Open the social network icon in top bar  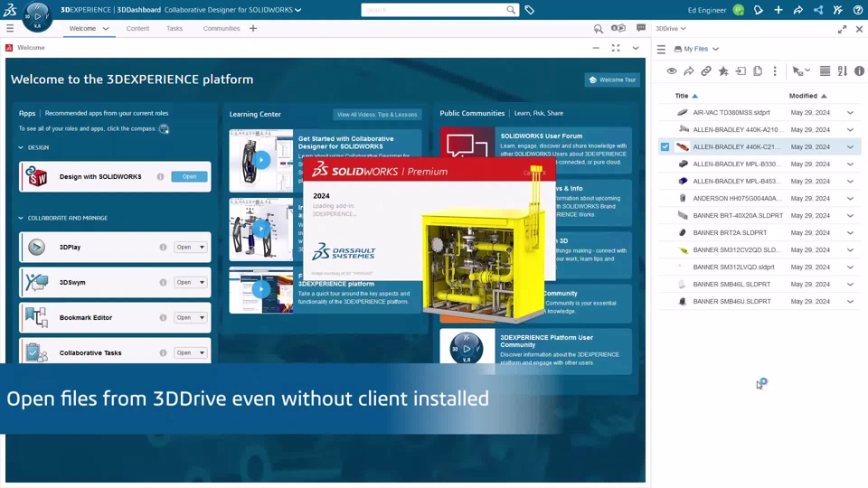pyautogui.click(x=818, y=10)
